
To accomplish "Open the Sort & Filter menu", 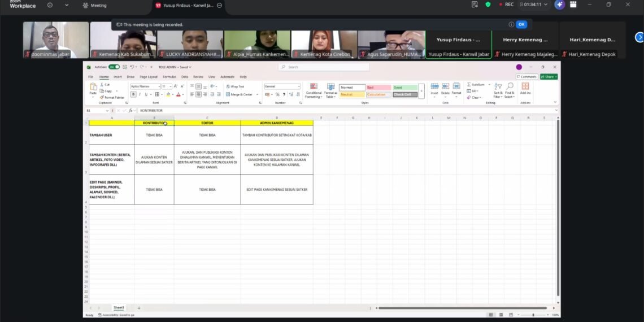I will [498, 91].
